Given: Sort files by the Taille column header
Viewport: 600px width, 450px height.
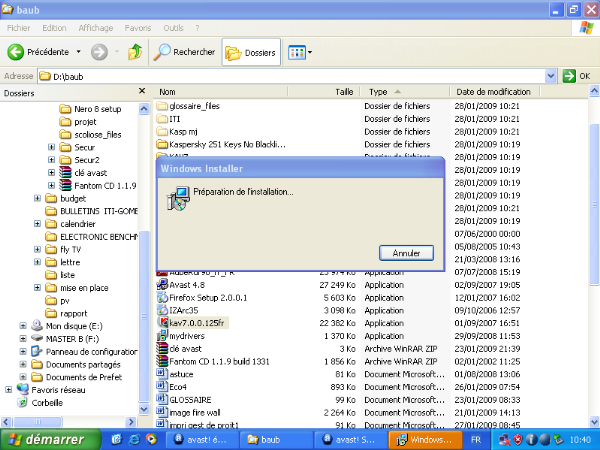Looking at the screenshot, I should pos(345,91).
